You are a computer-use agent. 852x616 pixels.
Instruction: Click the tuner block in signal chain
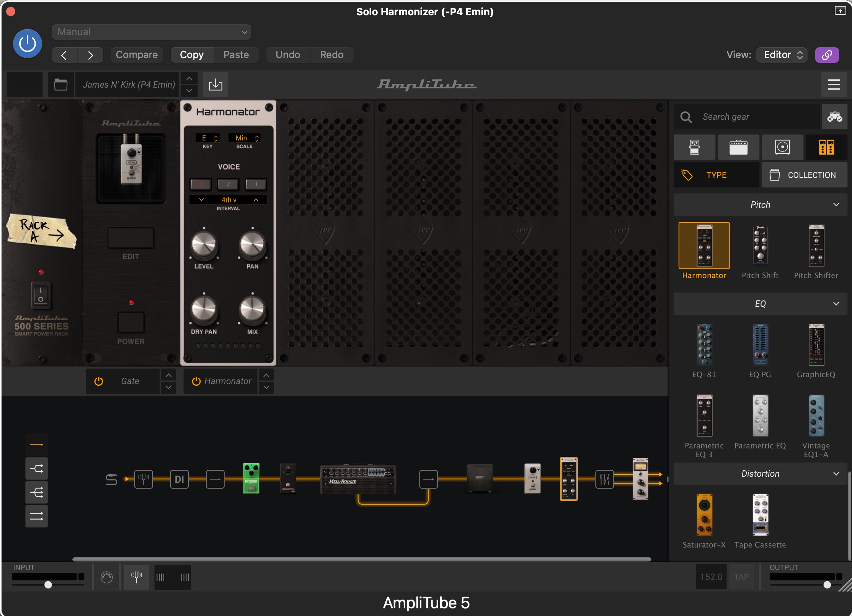(x=144, y=479)
